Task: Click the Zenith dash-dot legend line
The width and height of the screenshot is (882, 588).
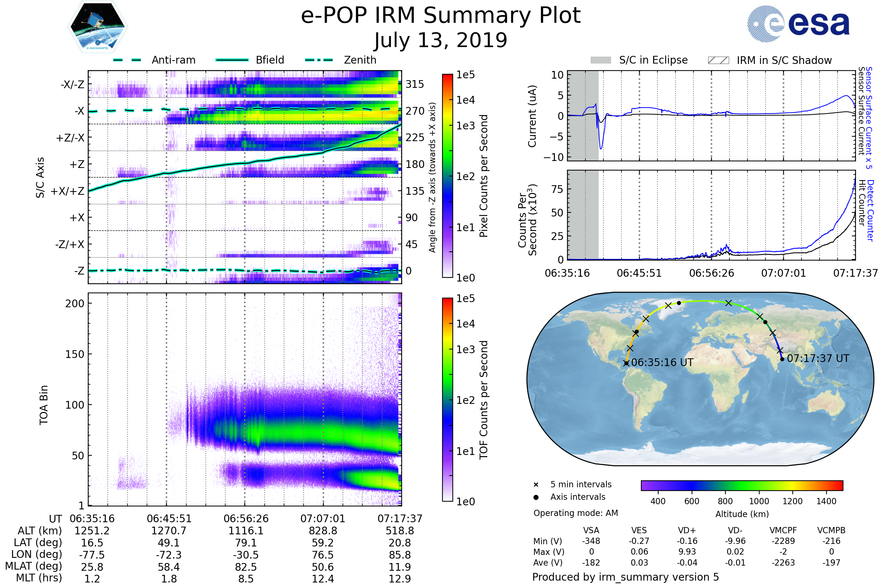Action: coord(319,60)
